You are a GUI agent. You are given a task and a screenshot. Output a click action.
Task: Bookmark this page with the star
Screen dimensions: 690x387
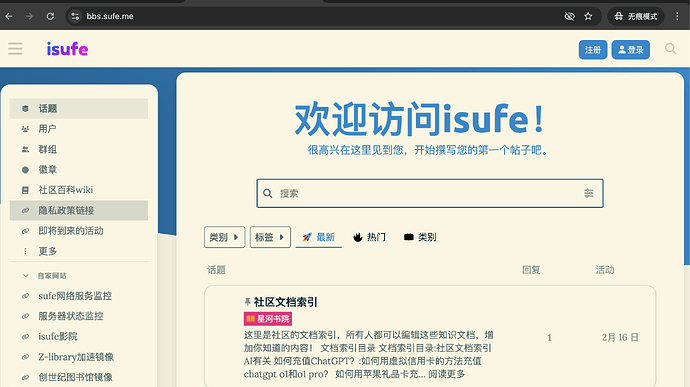pos(588,16)
